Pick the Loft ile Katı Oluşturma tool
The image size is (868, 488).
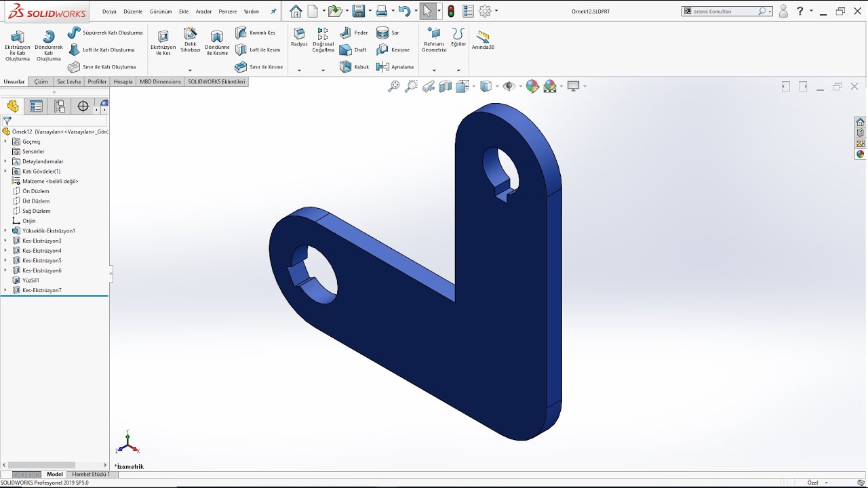tap(101, 49)
